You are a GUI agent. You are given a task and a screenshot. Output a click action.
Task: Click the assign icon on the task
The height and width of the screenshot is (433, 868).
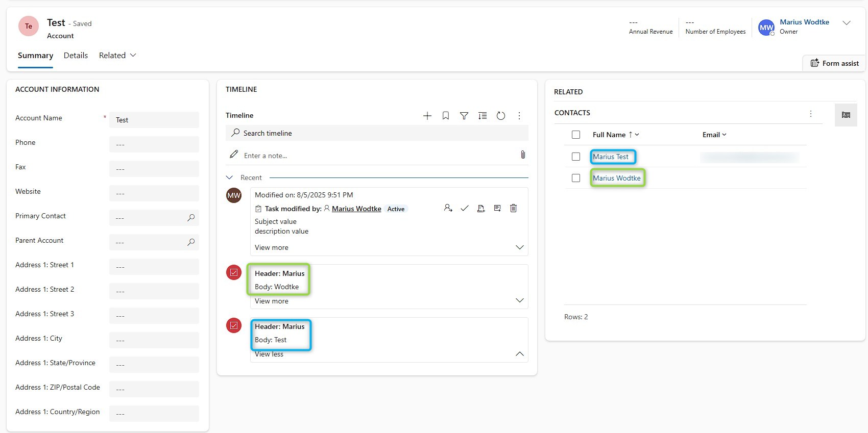(448, 208)
